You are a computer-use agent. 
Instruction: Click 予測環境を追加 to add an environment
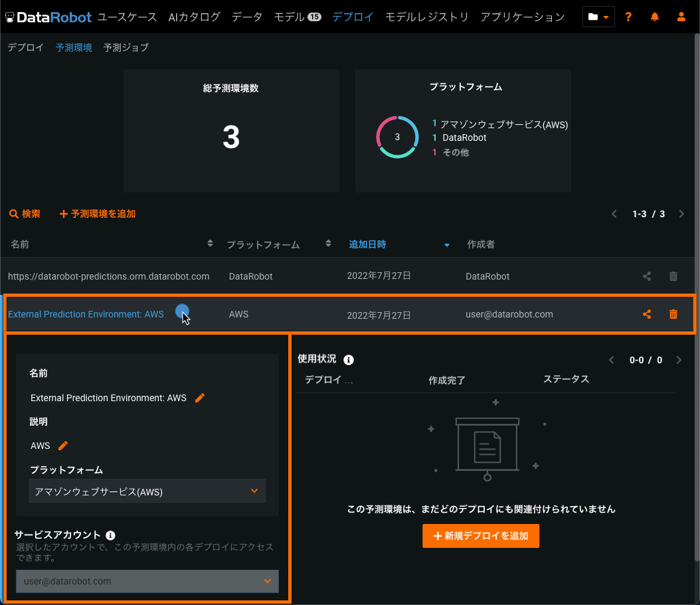(x=98, y=214)
